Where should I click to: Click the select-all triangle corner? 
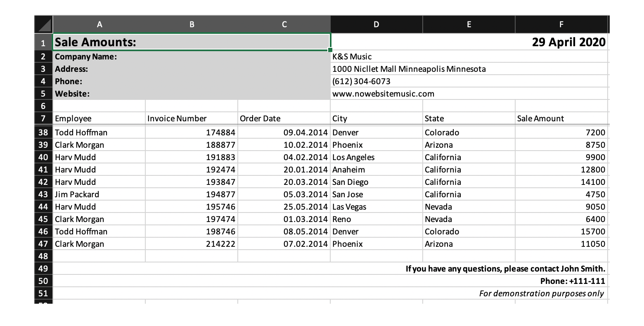pyautogui.click(x=43, y=24)
